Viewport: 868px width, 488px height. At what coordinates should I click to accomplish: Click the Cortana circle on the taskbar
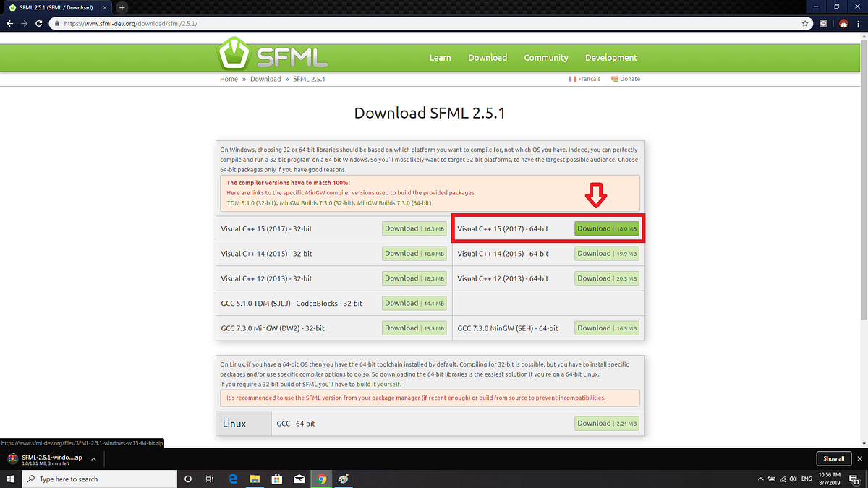point(188,479)
